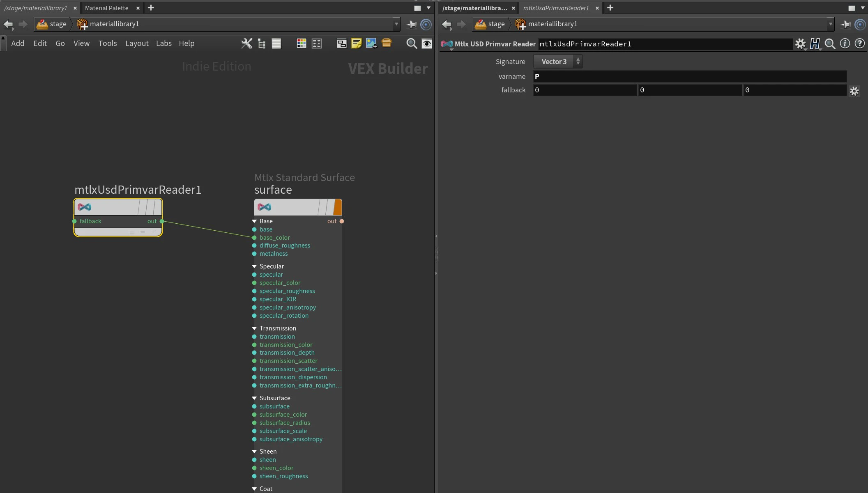Show tree view icon in network toolbar
Screen dimensions: 868x493
click(x=261, y=44)
